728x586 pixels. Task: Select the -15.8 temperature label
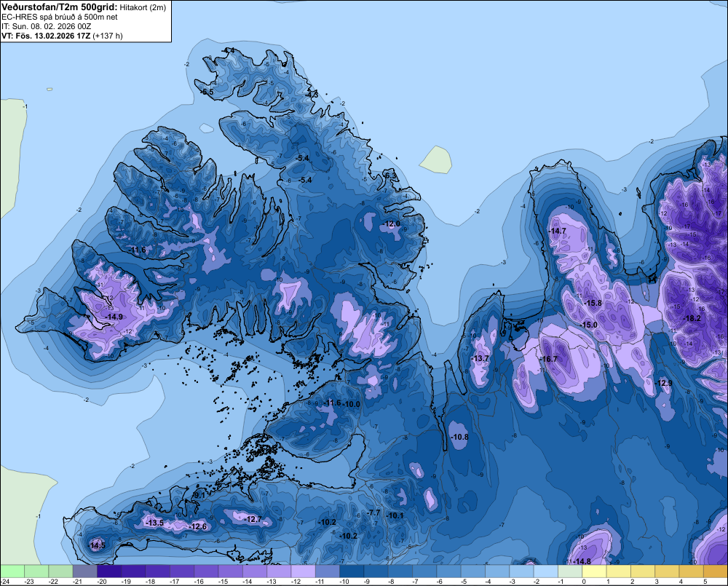593,303
